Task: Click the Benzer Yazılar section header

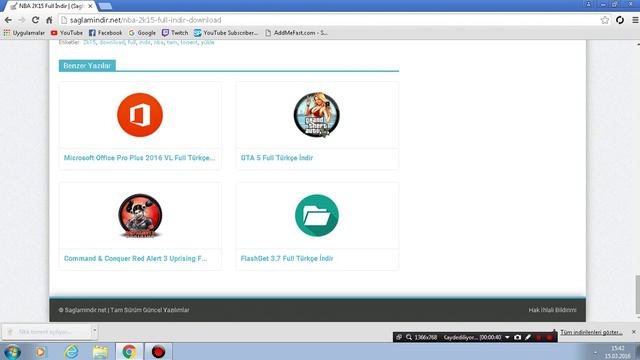Action: (x=87, y=66)
